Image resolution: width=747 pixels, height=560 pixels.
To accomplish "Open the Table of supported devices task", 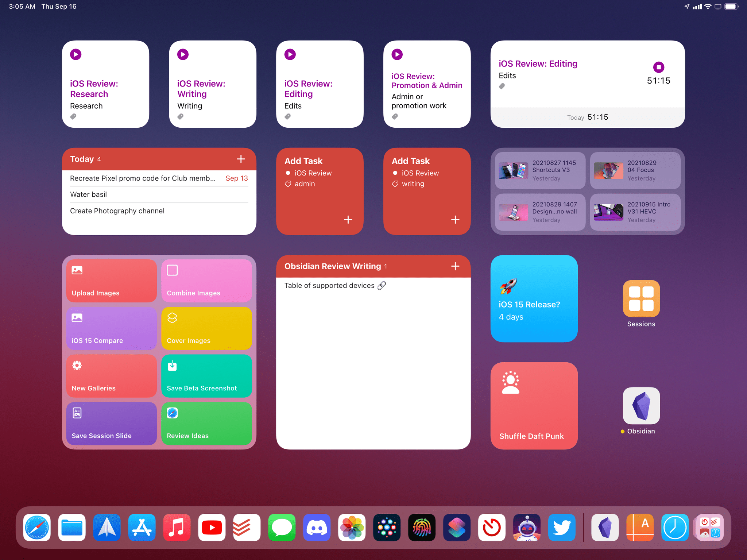I will tap(373, 286).
